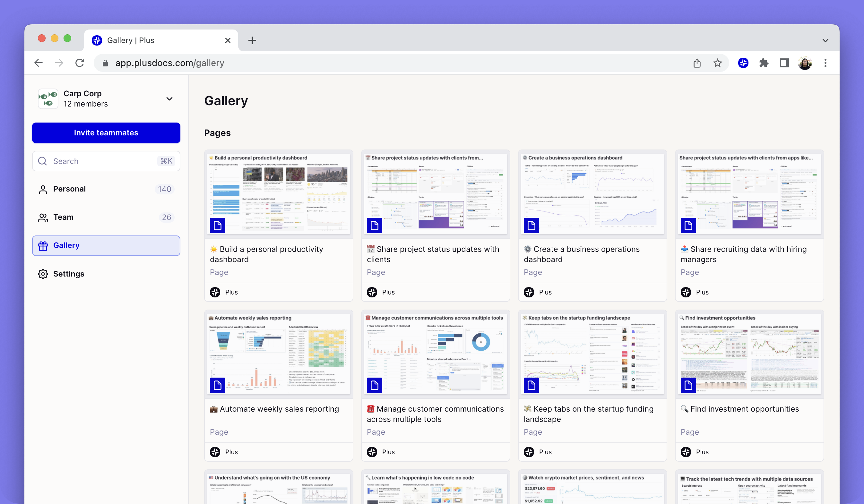The height and width of the screenshot is (504, 864).
Task: Select Gallery in the sidebar
Action: [106, 246]
